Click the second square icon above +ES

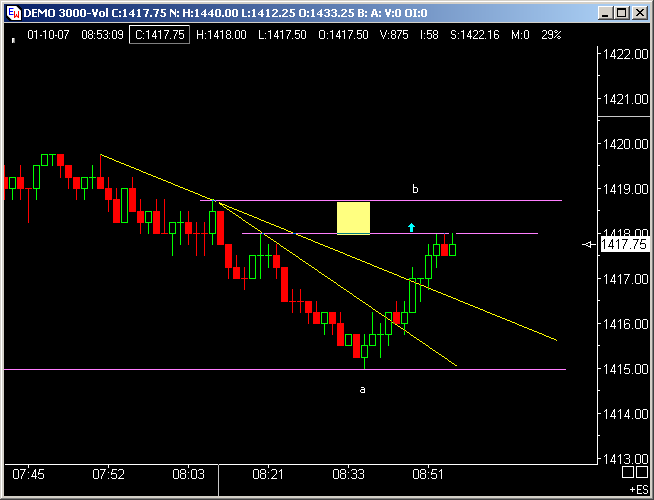tap(642, 472)
